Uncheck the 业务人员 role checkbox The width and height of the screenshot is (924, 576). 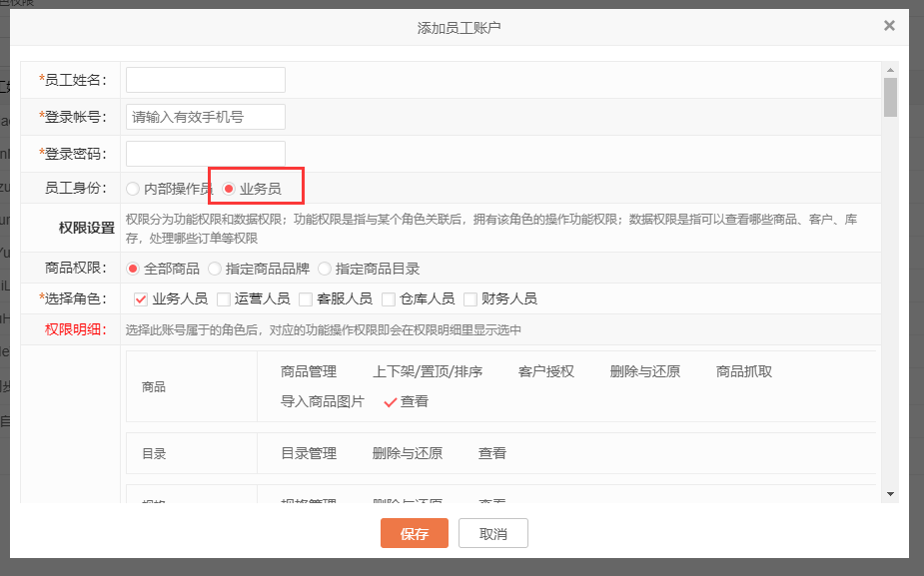[141, 298]
